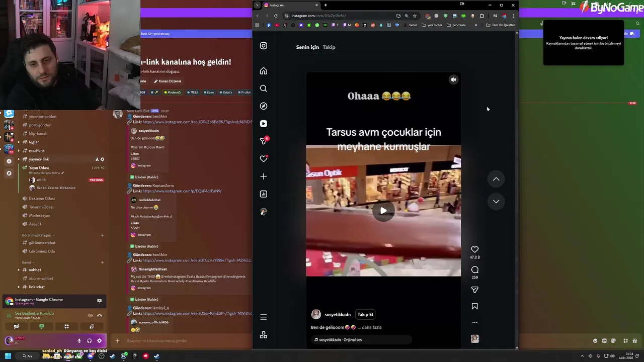Play the paused reel video

383,211
